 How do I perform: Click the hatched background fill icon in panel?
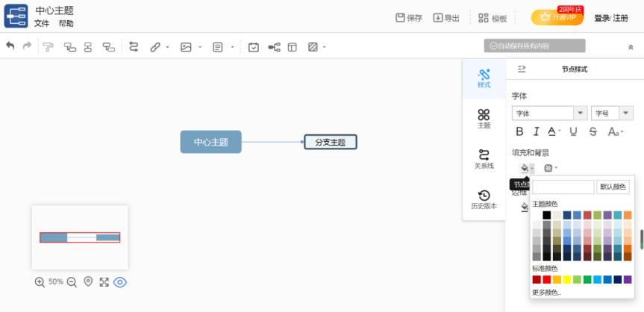[x=548, y=168]
